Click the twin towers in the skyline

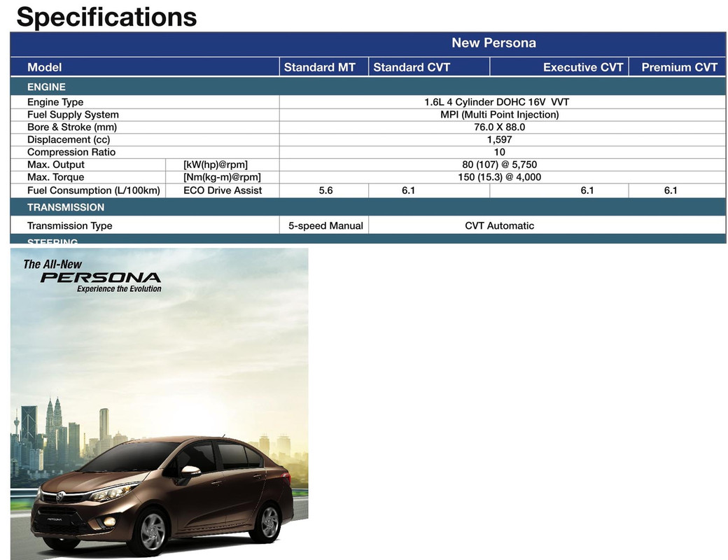[54, 420]
